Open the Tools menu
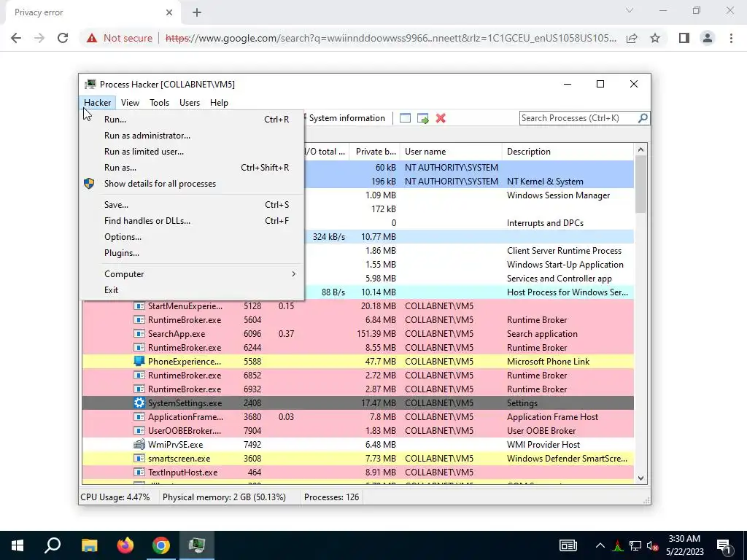This screenshot has width=747, height=560. [x=159, y=102]
